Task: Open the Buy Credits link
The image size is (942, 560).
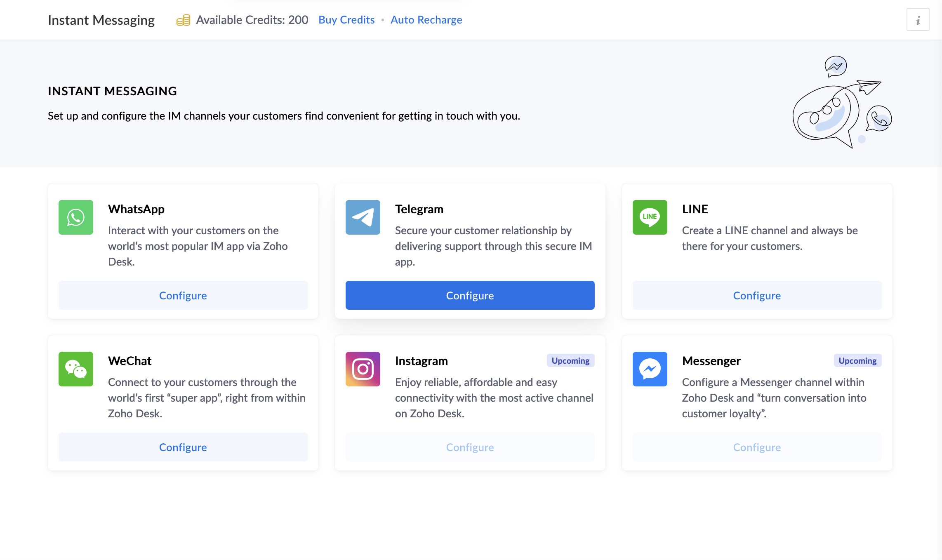Action: click(346, 20)
